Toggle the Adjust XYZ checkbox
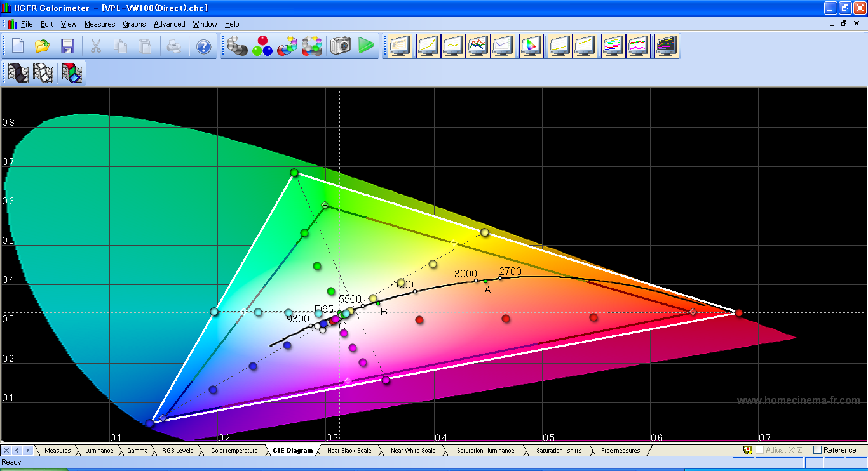This screenshot has height=471, width=868. point(759,450)
